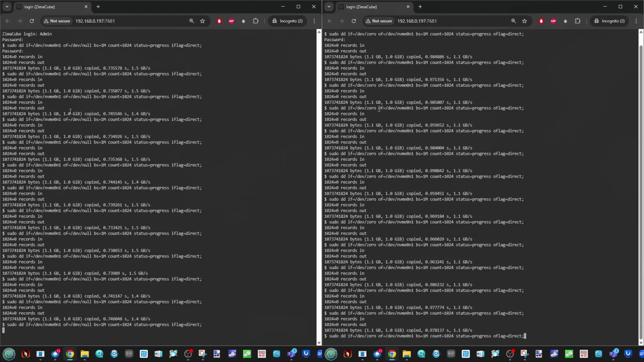
Task: Click the left terminal's scroll-down arrow
Action: pos(319,343)
